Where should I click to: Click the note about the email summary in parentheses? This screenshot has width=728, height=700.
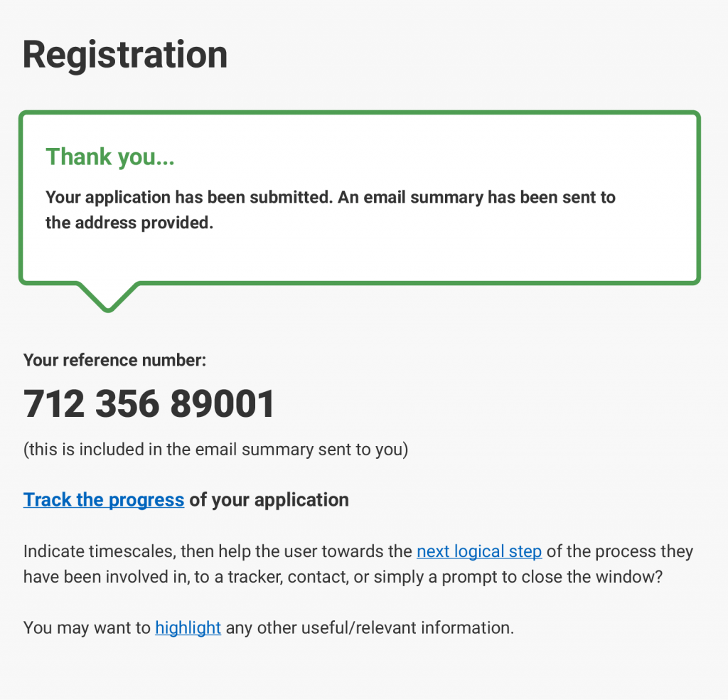[215, 450]
